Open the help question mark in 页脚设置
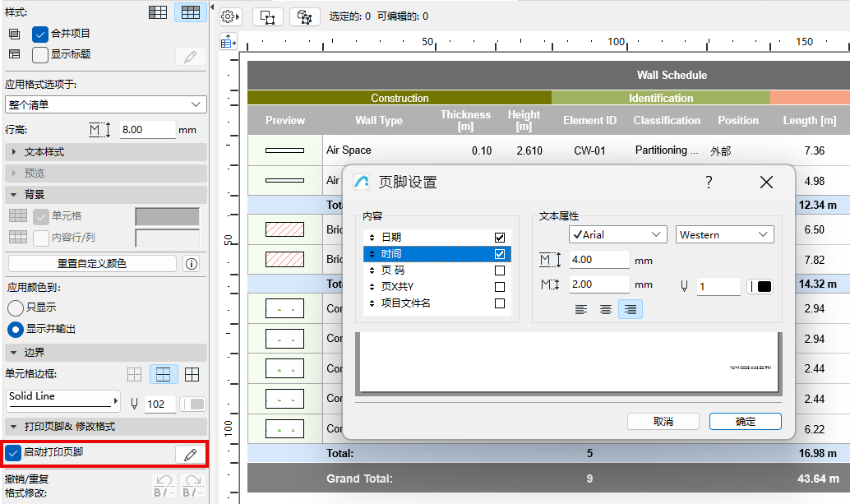The image size is (850, 504). tap(709, 182)
